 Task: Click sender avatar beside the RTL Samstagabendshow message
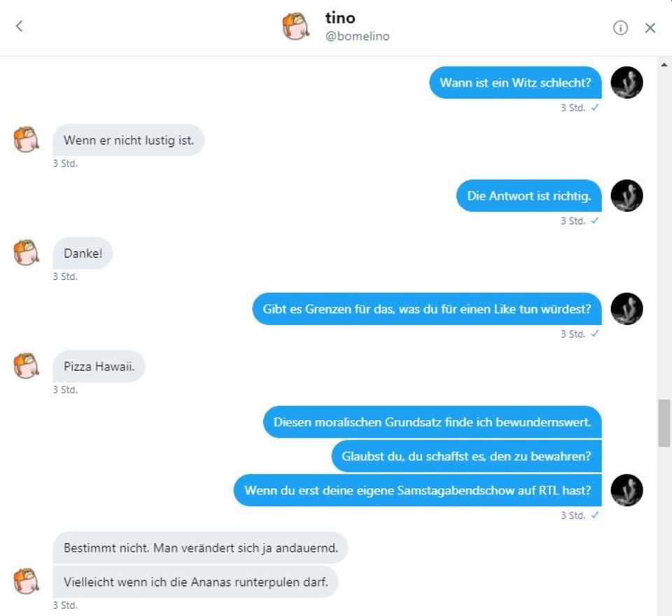(626, 490)
